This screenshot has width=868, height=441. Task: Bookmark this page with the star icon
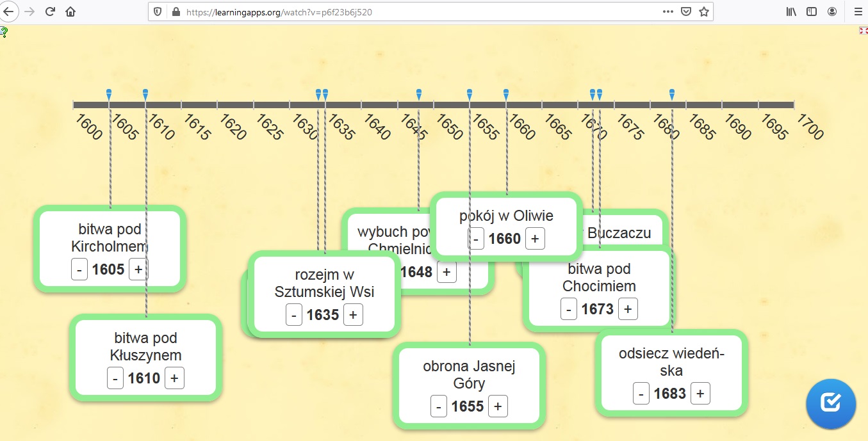click(x=703, y=12)
